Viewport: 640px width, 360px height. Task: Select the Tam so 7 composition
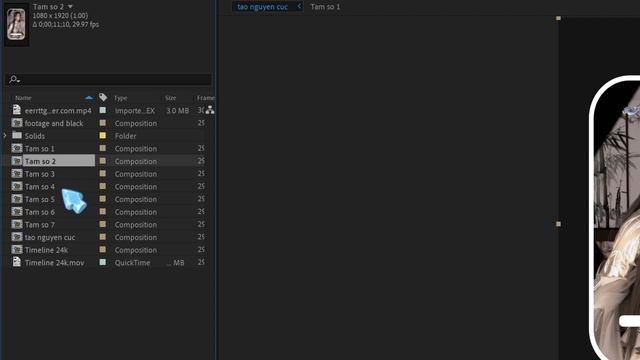(x=40, y=224)
